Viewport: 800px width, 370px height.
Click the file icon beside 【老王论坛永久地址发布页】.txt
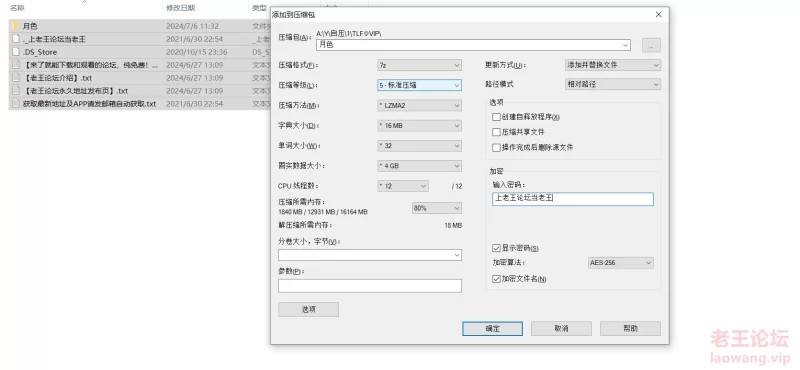[15, 91]
